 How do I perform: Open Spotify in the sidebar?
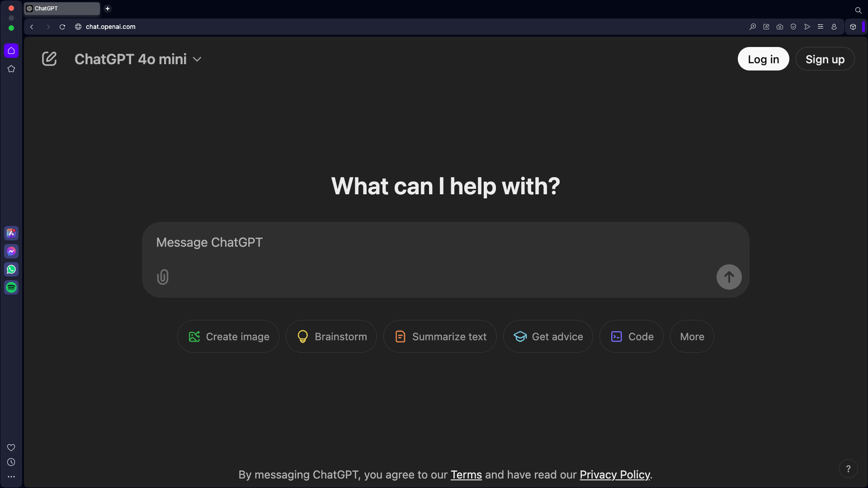tap(11, 287)
